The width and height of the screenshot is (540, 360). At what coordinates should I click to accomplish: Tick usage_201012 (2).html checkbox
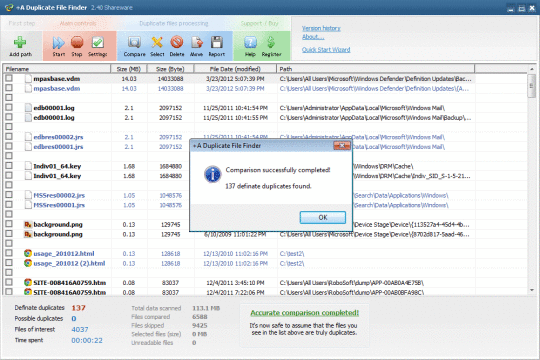[9, 263]
